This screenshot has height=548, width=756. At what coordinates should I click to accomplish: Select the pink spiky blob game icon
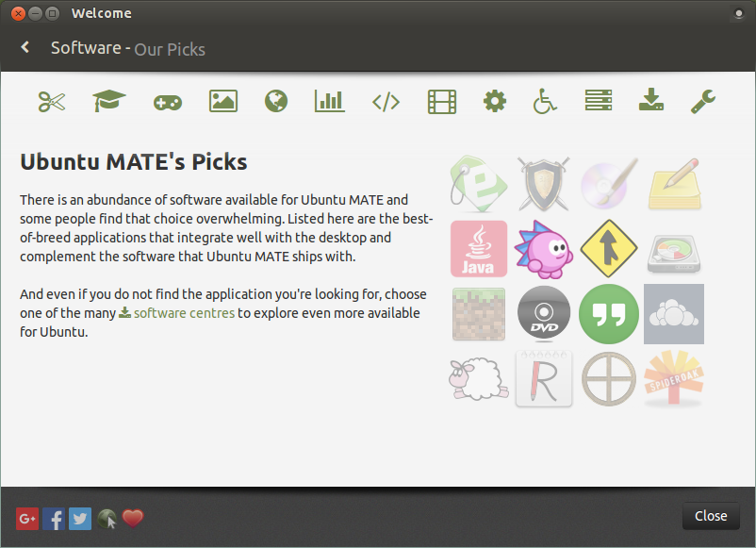(544, 249)
